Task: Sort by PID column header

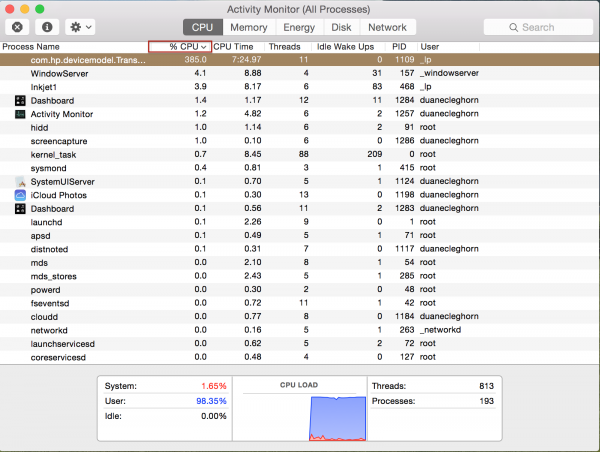Action: click(399, 47)
